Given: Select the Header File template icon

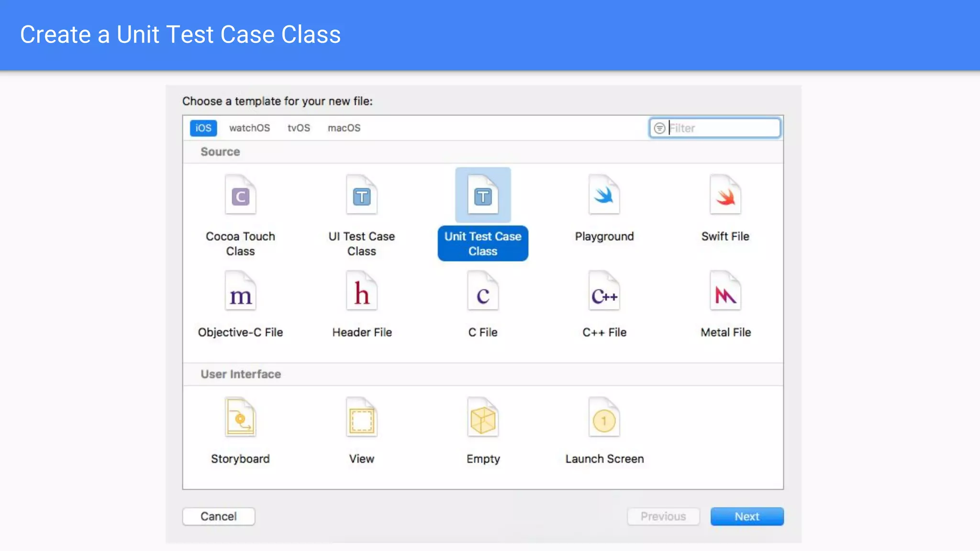Looking at the screenshot, I should [x=361, y=291].
